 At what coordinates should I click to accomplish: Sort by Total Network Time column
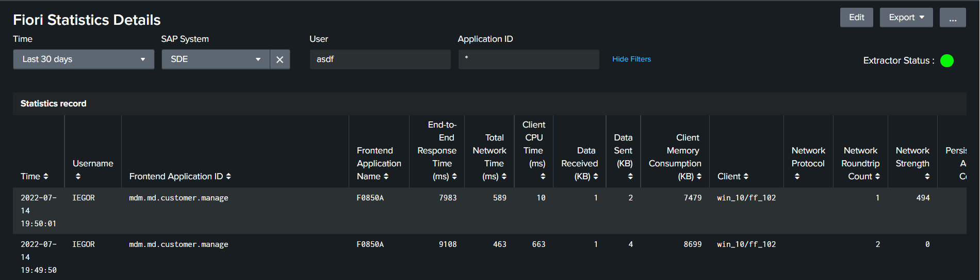coord(504,177)
